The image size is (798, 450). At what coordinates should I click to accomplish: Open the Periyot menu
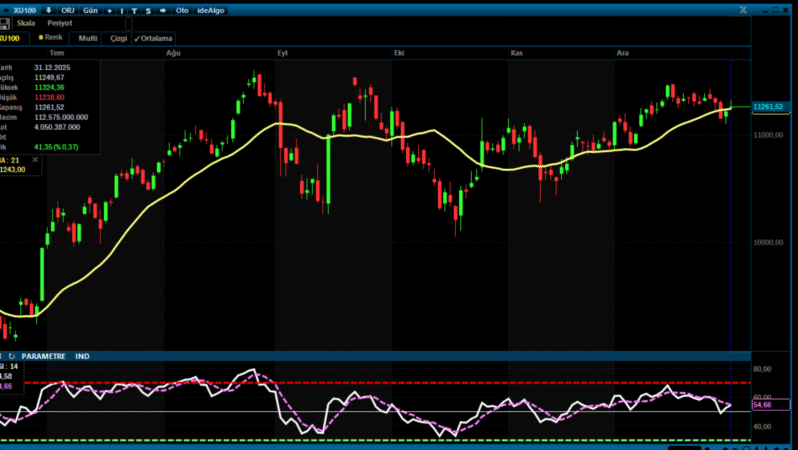[60, 23]
